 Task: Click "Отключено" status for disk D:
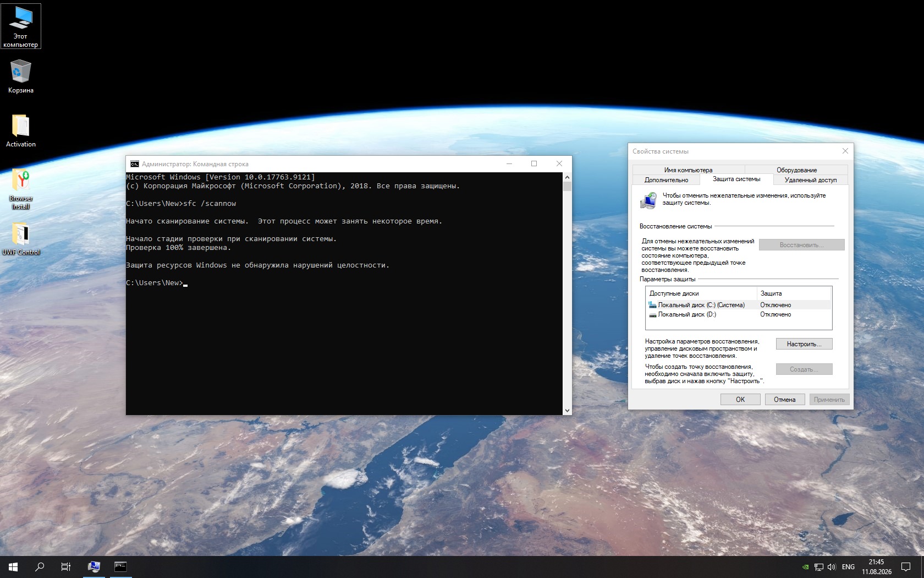coord(776,314)
